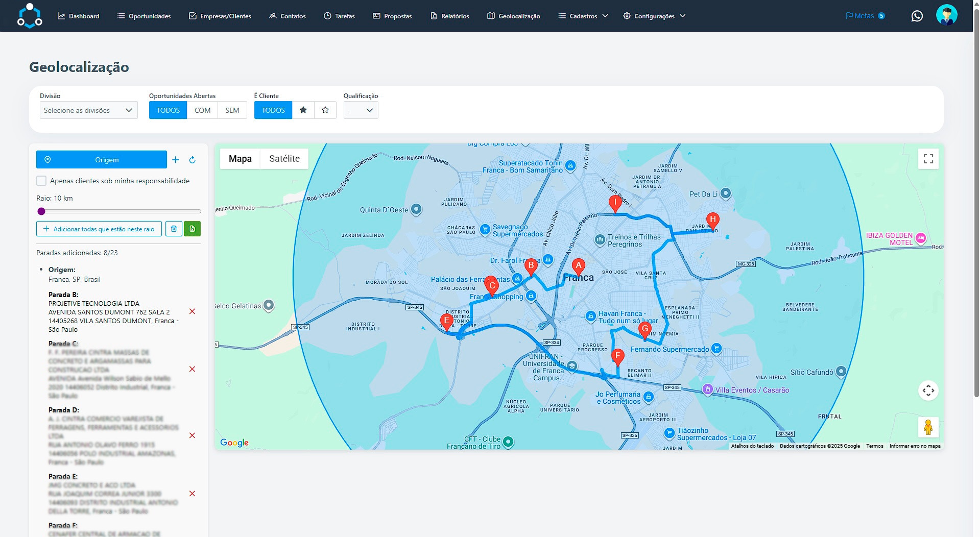The width and height of the screenshot is (980, 537).
Task: Click 'Adicionar todas que estão neste raio'
Action: tap(99, 229)
